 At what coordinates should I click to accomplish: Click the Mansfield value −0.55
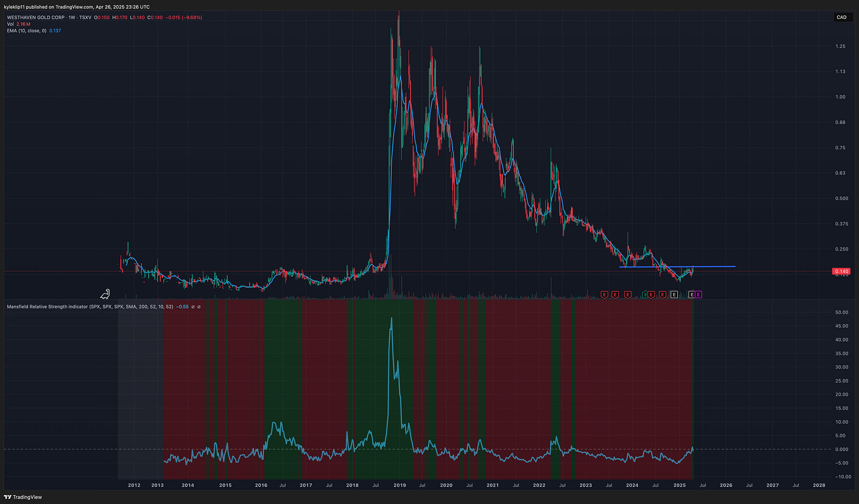182,307
